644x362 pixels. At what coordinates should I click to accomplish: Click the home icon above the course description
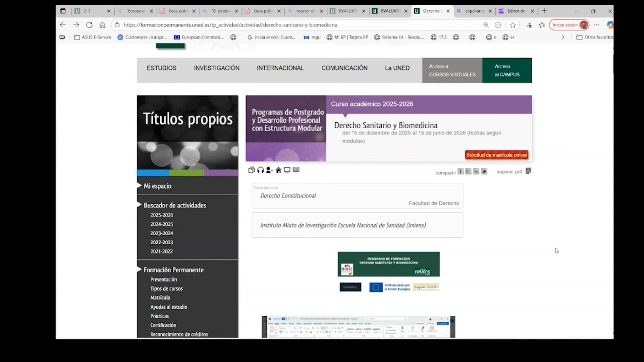point(278,170)
